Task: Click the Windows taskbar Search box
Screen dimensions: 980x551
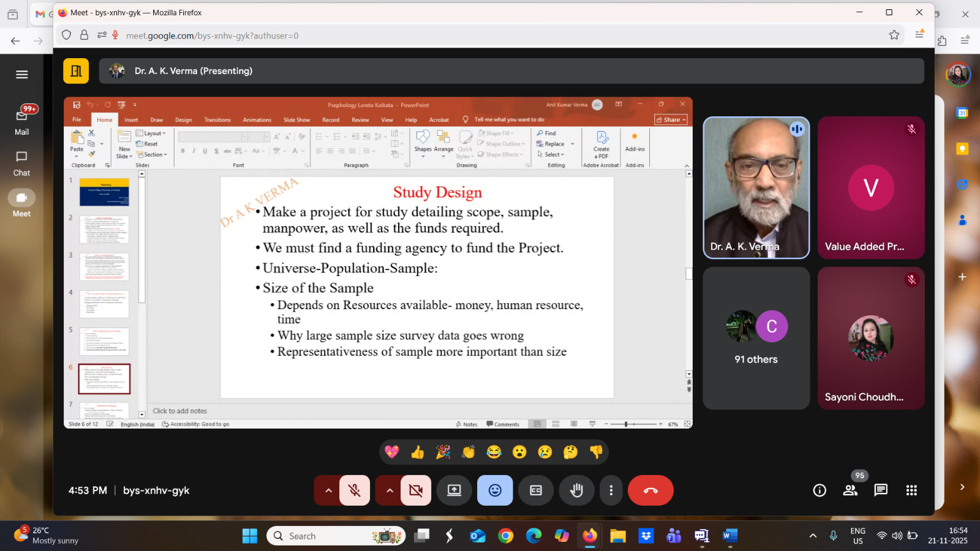Action: pyautogui.click(x=336, y=536)
